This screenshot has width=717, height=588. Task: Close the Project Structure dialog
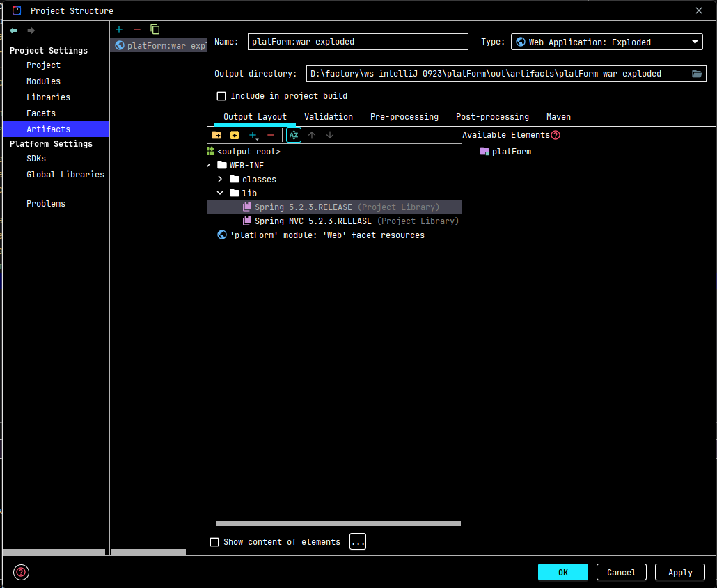tap(699, 10)
